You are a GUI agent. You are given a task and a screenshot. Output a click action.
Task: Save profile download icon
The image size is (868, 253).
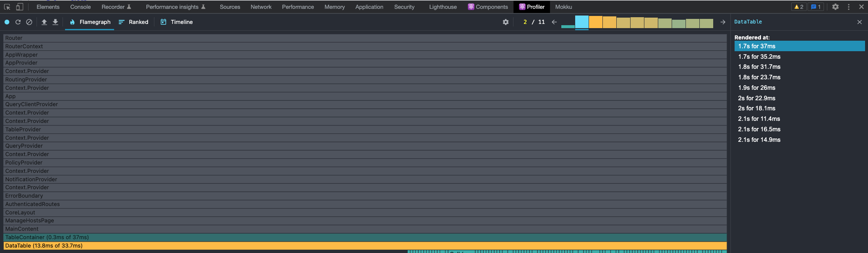(55, 22)
